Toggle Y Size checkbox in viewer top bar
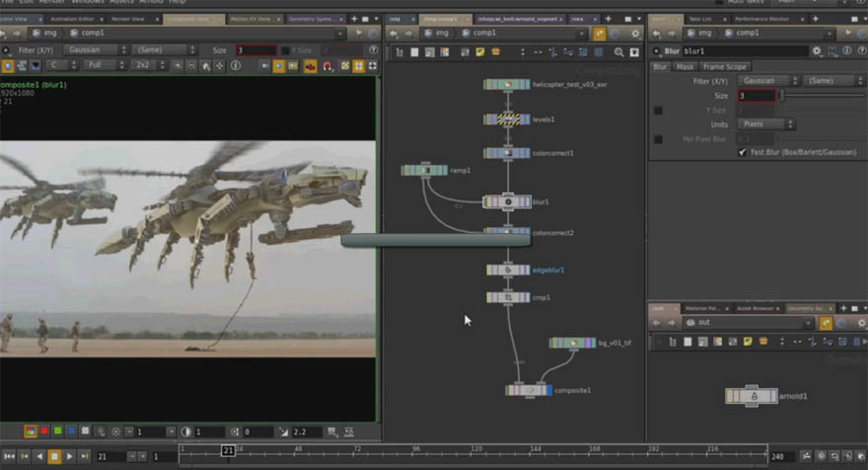 pyautogui.click(x=286, y=50)
